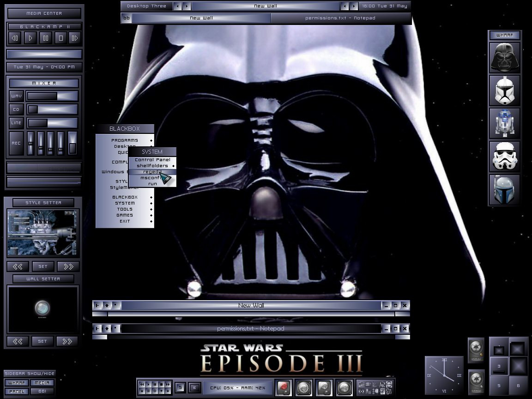
Task: Click the bb button on the taskbar
Action: click(x=127, y=18)
